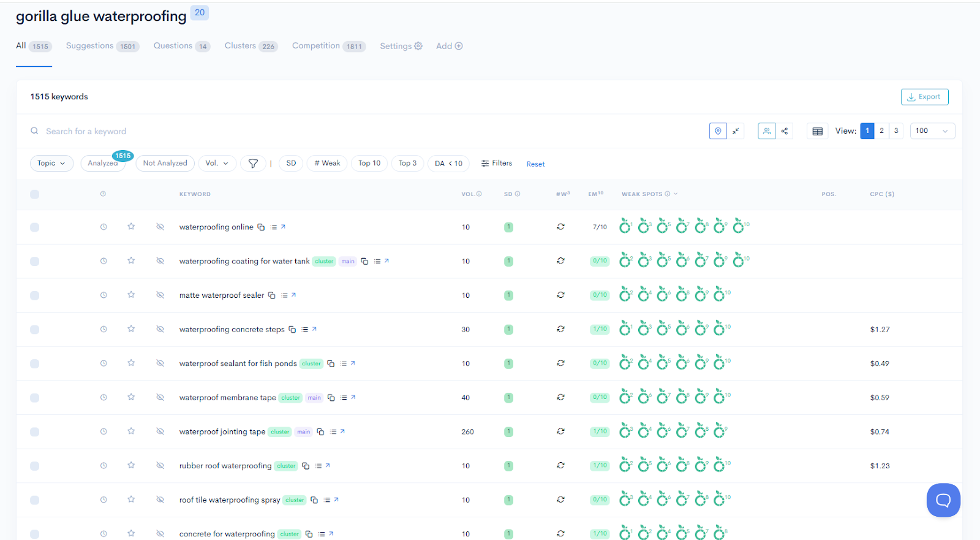The image size is (980, 540).
Task: Click the share icon in toolbar
Action: point(784,131)
